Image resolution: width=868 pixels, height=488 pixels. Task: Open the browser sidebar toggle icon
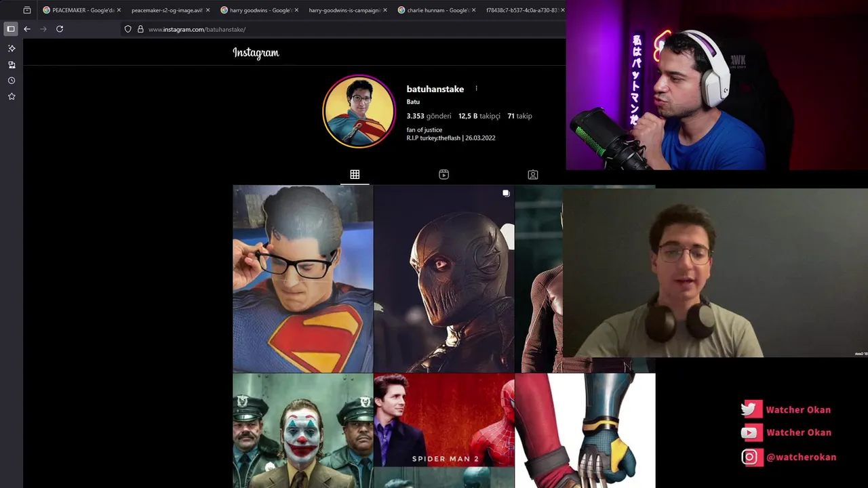click(x=11, y=29)
